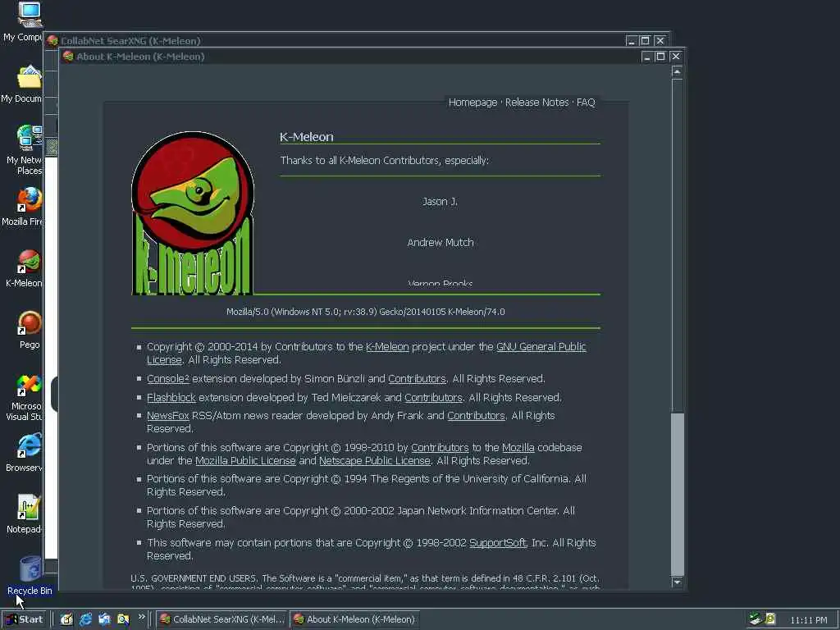Select My Network Places desktop icon
The width and height of the screenshot is (840, 630).
(x=29, y=138)
